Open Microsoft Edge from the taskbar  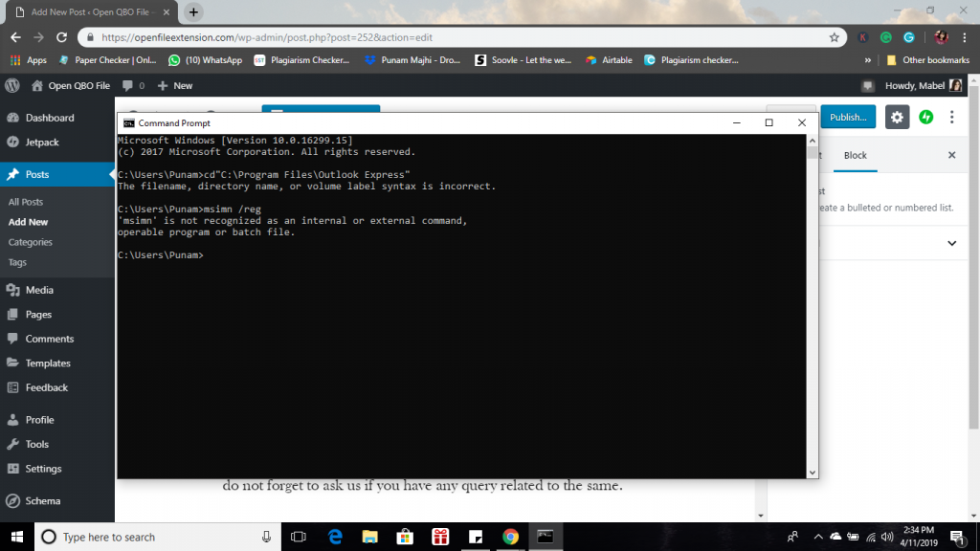tap(335, 537)
